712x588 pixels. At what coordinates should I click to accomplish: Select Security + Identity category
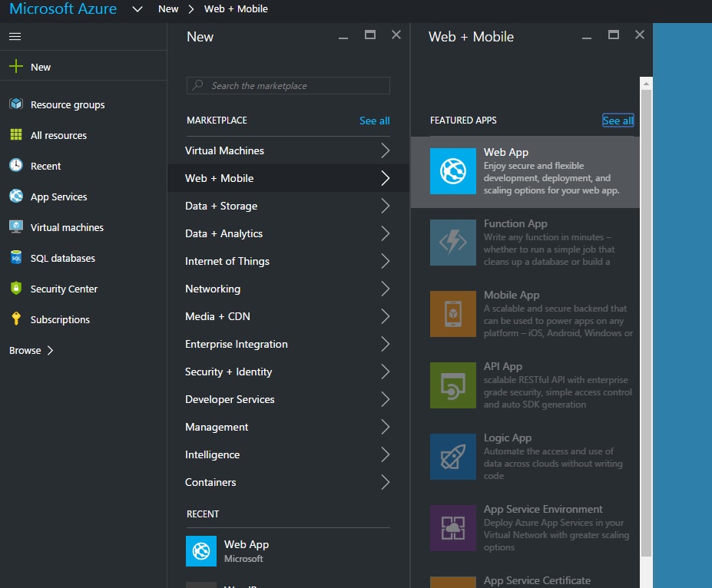click(x=288, y=372)
